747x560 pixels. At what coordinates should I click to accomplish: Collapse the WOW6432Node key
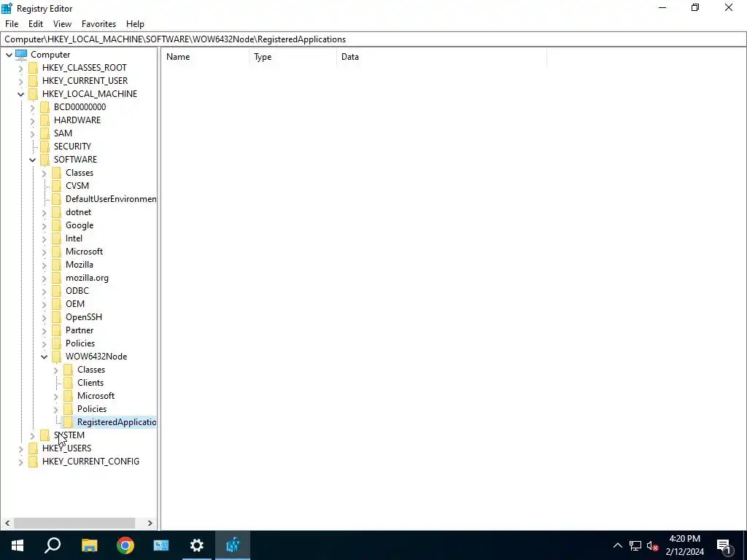coord(44,357)
